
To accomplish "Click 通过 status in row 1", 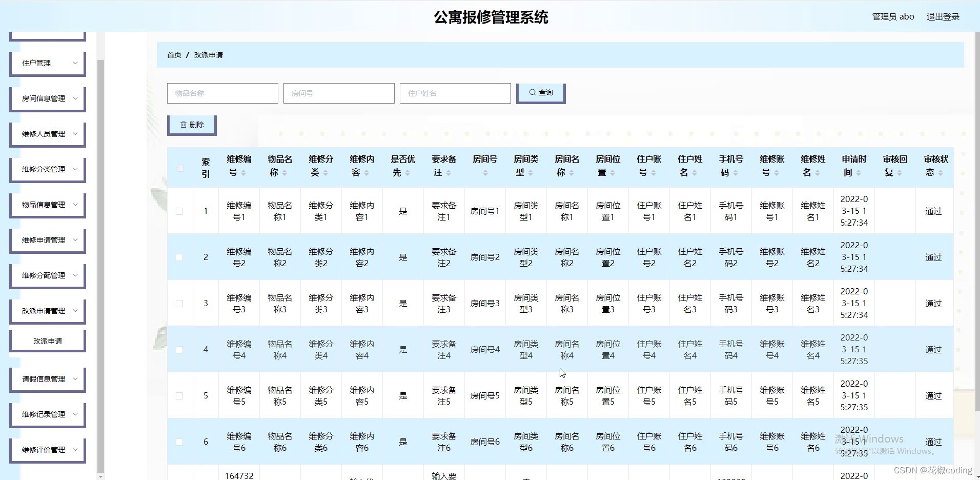I will click(x=933, y=211).
